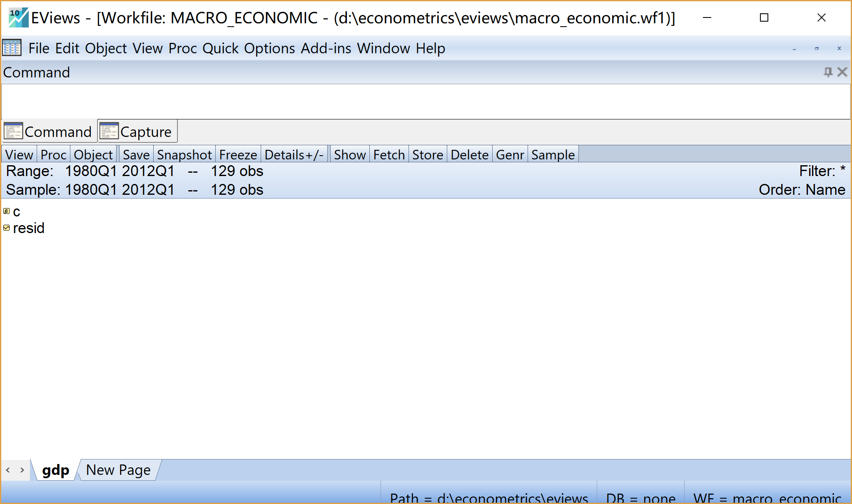Open the New Page tab
This screenshot has height=504, width=852.
click(x=118, y=470)
